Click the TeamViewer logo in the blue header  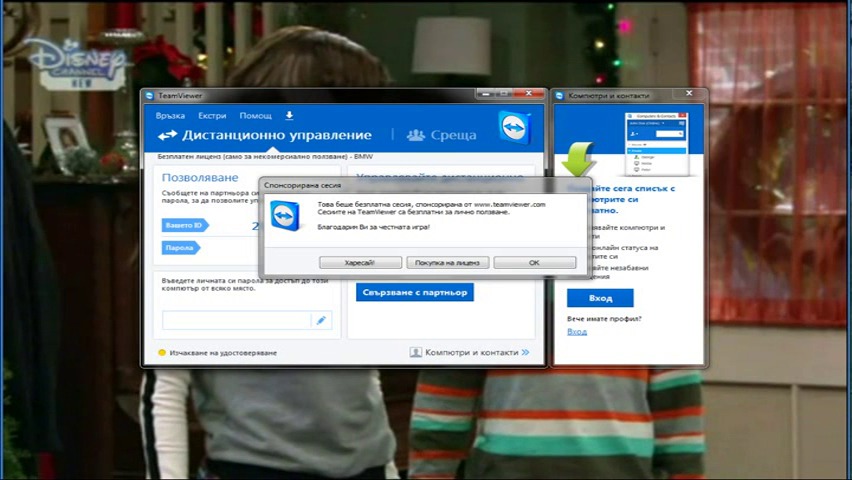pyautogui.click(x=513, y=128)
